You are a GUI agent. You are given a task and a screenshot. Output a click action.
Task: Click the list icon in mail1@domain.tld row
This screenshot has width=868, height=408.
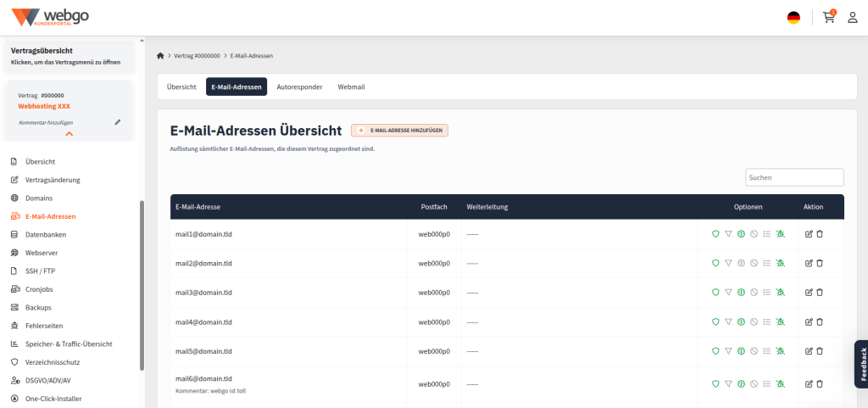tap(766, 234)
